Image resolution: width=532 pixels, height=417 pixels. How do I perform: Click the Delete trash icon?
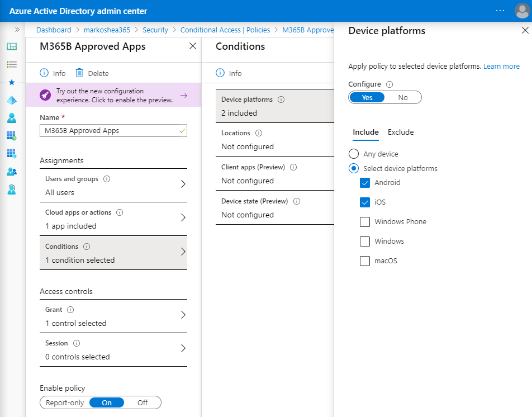[x=79, y=73]
